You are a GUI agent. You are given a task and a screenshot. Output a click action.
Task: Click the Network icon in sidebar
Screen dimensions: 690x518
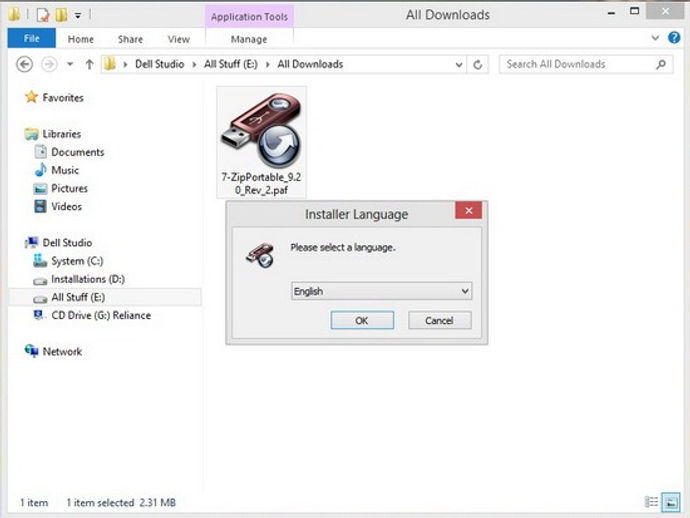coord(31,351)
